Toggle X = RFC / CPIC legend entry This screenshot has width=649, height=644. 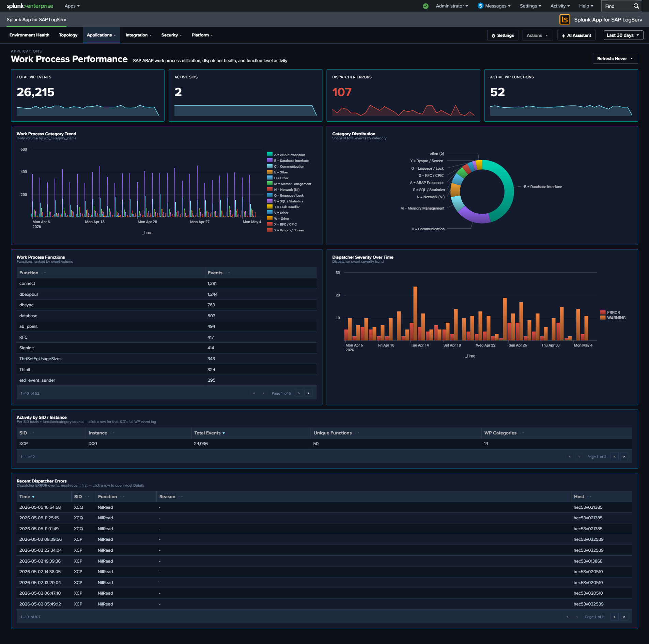pos(282,224)
